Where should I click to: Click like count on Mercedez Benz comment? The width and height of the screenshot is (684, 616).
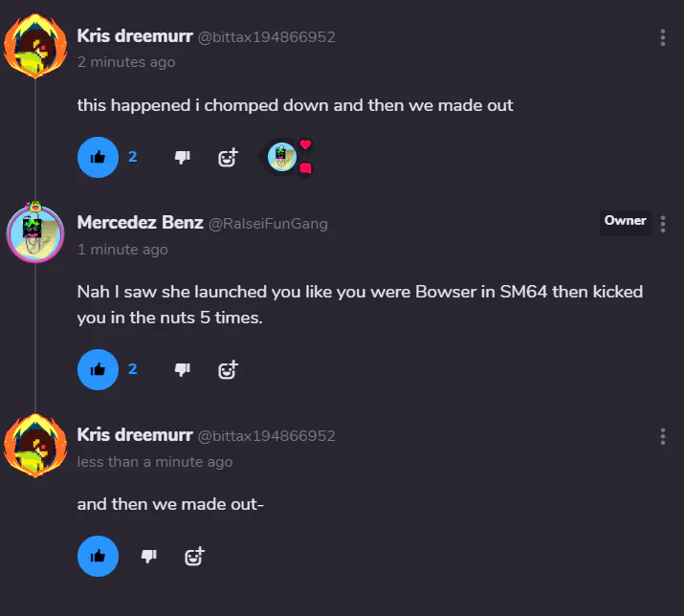[133, 369]
